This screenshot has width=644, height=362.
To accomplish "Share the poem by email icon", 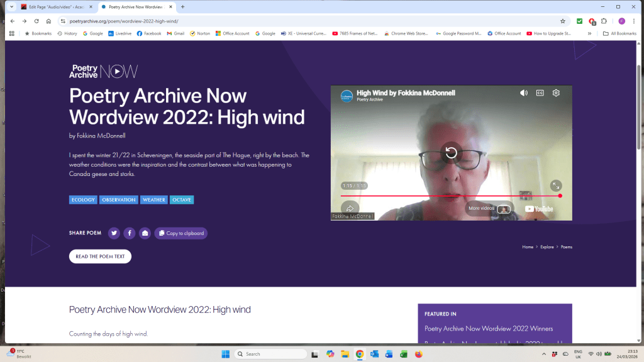I will coord(145,233).
